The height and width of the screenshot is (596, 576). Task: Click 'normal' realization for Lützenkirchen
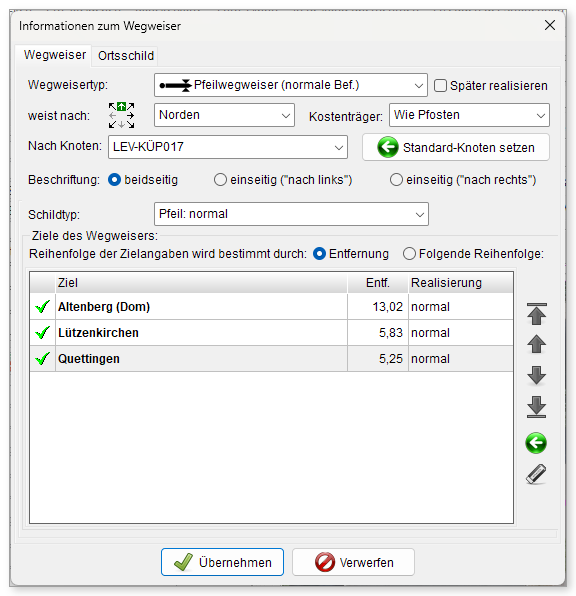430,333
